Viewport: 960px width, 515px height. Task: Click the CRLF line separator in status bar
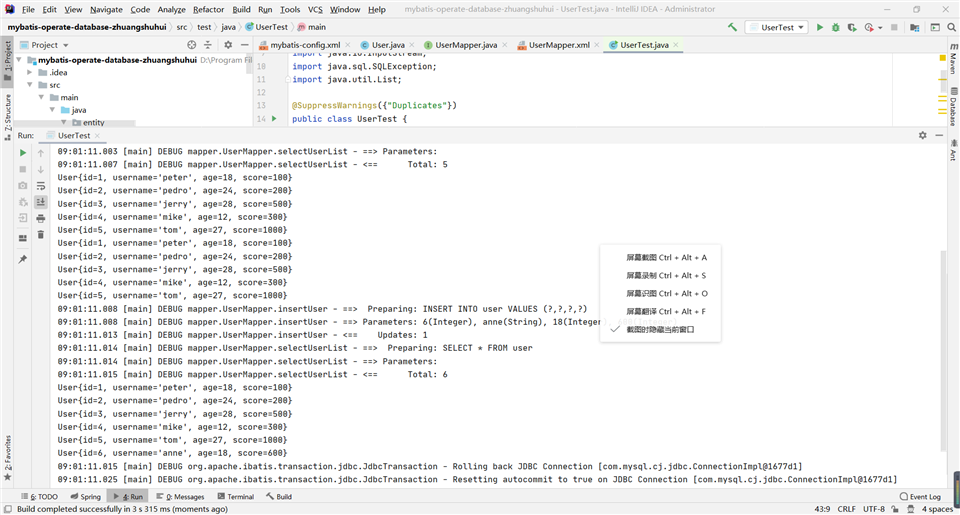click(846, 509)
